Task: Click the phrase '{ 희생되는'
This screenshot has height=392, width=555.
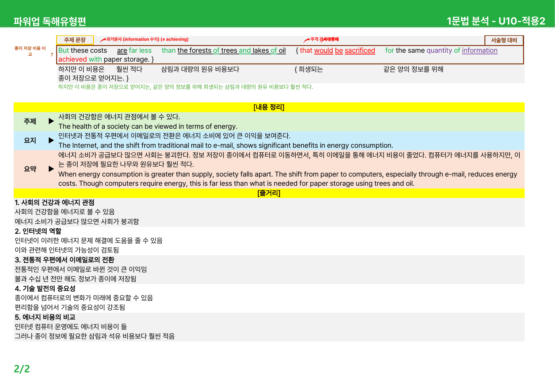Action: coord(309,69)
